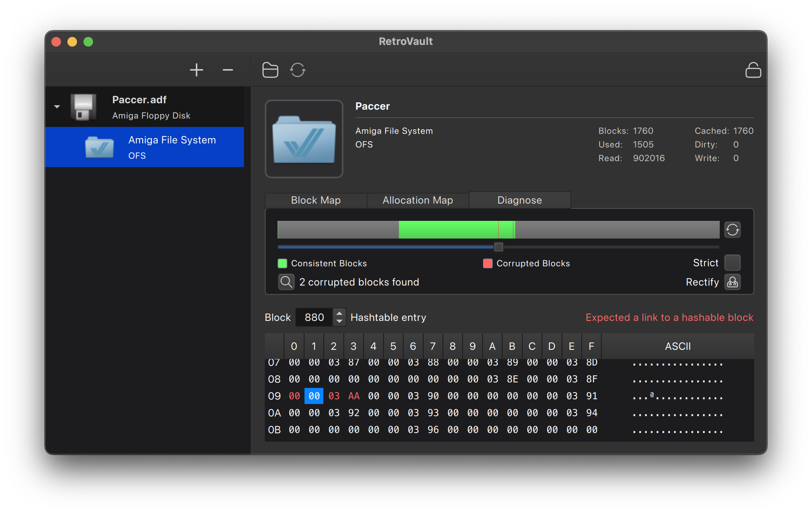Screen dimensions: 812x514
Task: Click the minus icon to remove a disk
Action: pyautogui.click(x=227, y=70)
